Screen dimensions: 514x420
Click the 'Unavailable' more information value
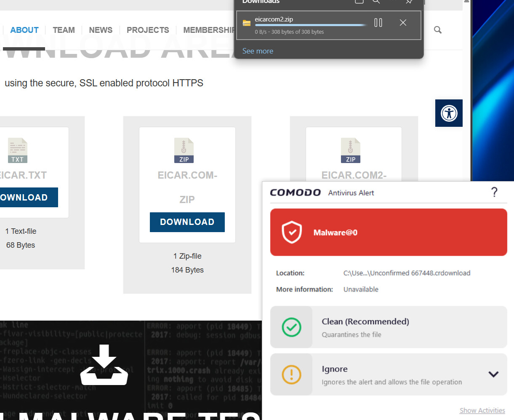coord(361,289)
